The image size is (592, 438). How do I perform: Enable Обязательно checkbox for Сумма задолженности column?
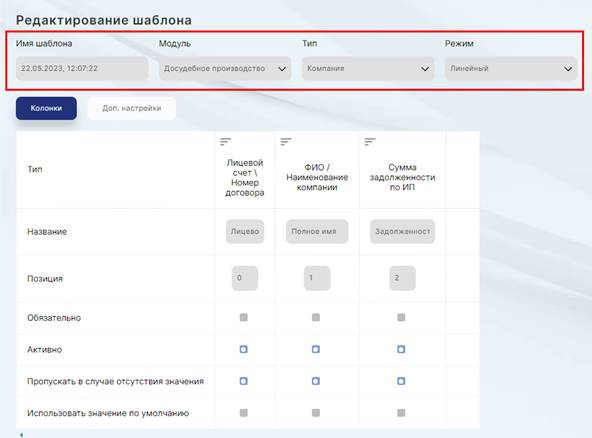pyautogui.click(x=401, y=317)
